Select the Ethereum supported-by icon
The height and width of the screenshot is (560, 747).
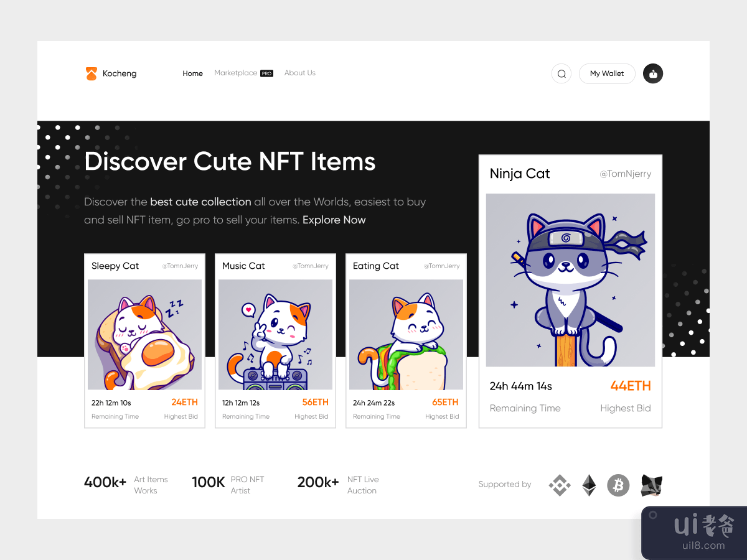[588, 485]
